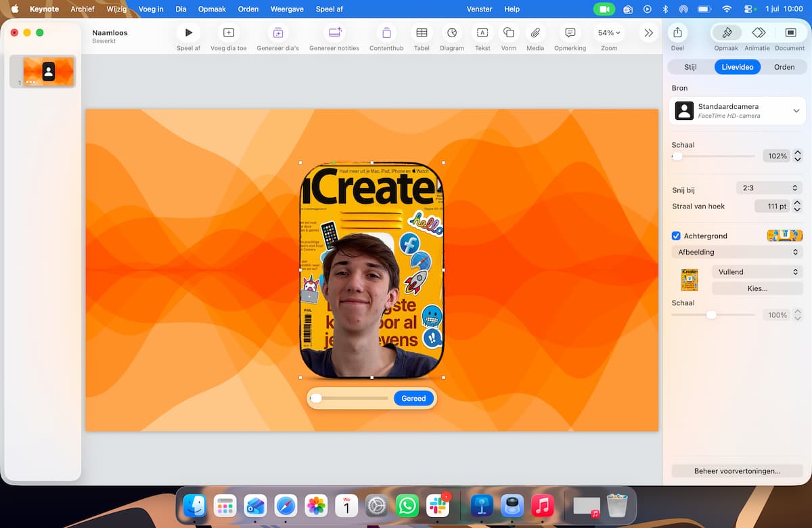Open the Snij bij 2:3 dropdown
Screen dimensions: 812x528
(x=769, y=188)
